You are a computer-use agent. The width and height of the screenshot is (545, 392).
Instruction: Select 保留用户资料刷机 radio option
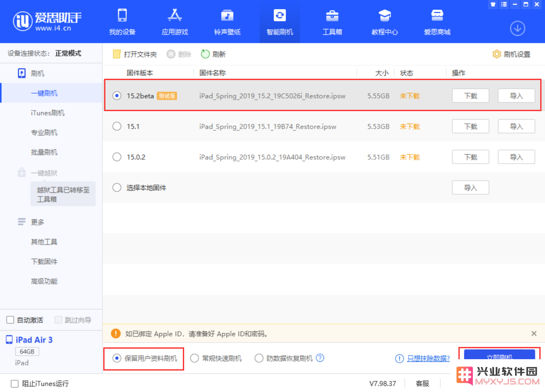(x=117, y=358)
